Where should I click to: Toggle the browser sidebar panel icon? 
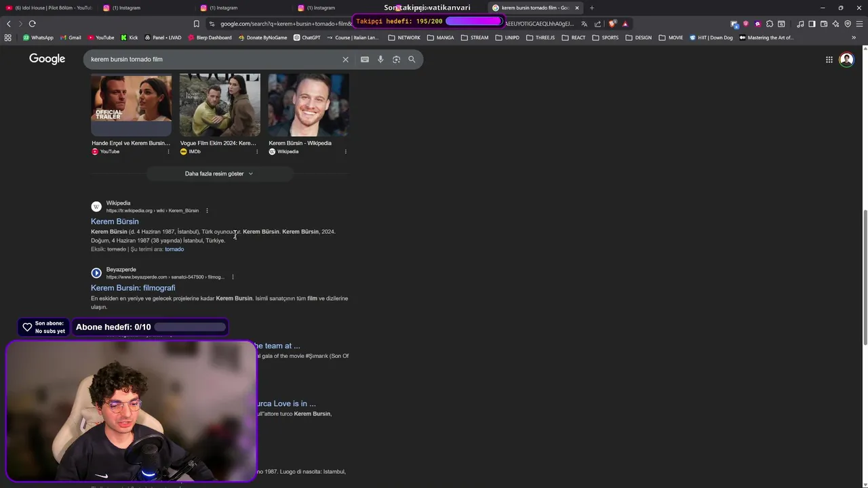tap(812, 24)
